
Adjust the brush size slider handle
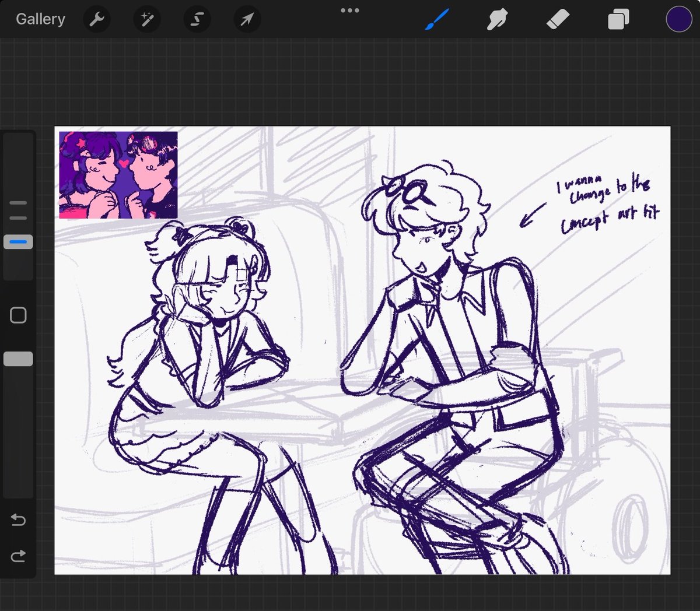click(x=18, y=242)
